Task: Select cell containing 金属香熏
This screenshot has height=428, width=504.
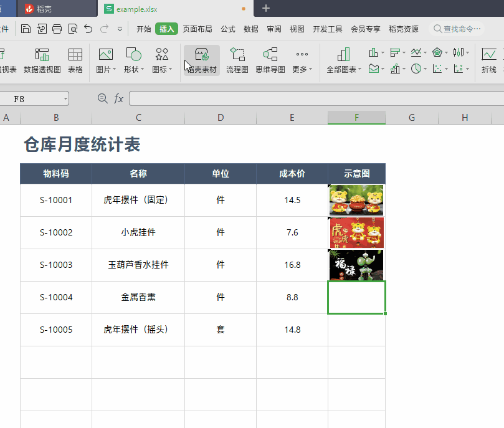Action: (138, 297)
